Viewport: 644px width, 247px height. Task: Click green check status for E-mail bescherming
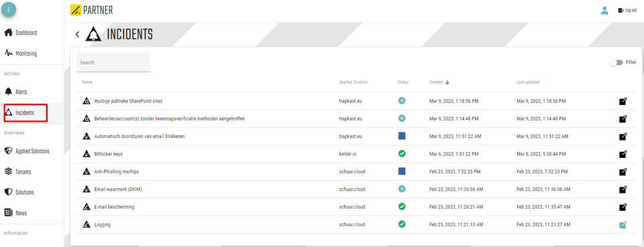pyautogui.click(x=402, y=206)
